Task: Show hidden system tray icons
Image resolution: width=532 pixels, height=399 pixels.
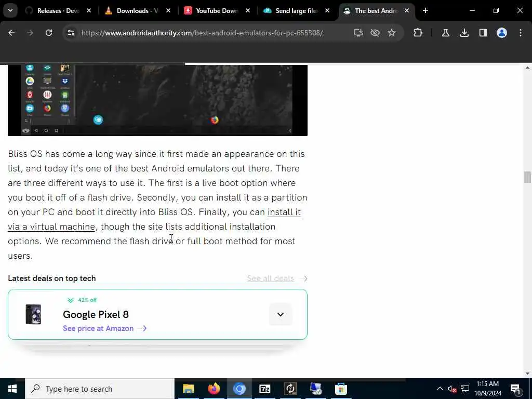Action: [440, 389]
